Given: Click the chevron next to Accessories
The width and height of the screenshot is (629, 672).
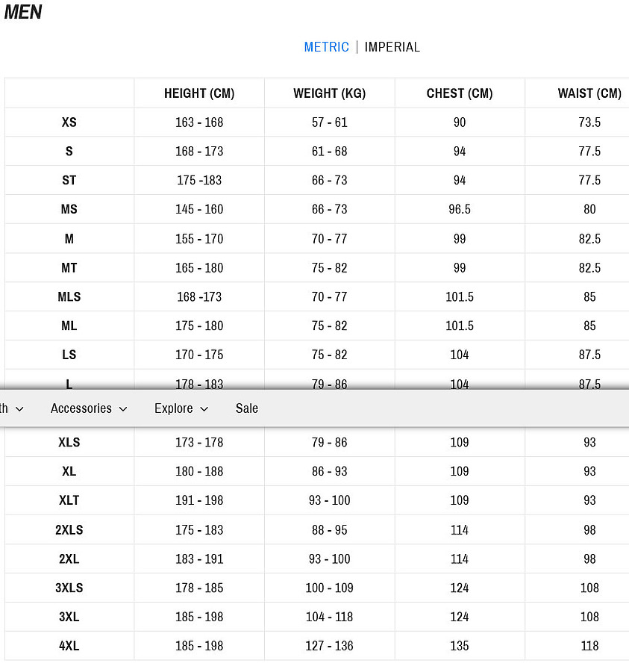Looking at the screenshot, I should [123, 409].
